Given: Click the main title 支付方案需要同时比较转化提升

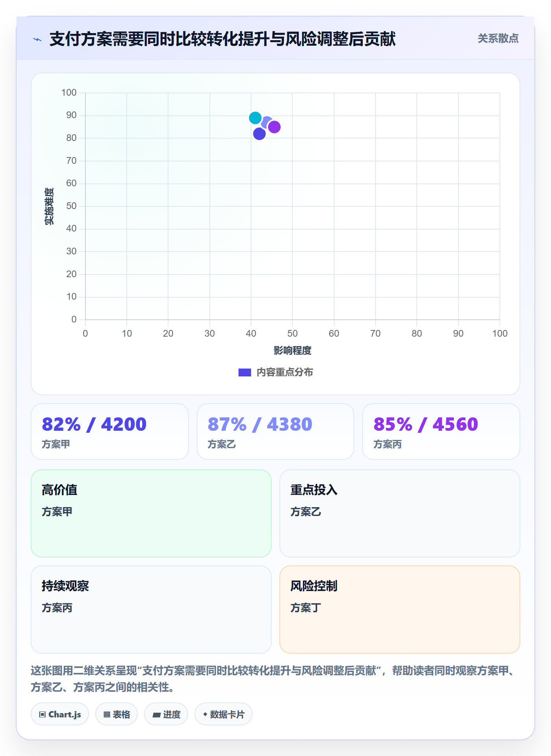Looking at the screenshot, I should coord(222,39).
